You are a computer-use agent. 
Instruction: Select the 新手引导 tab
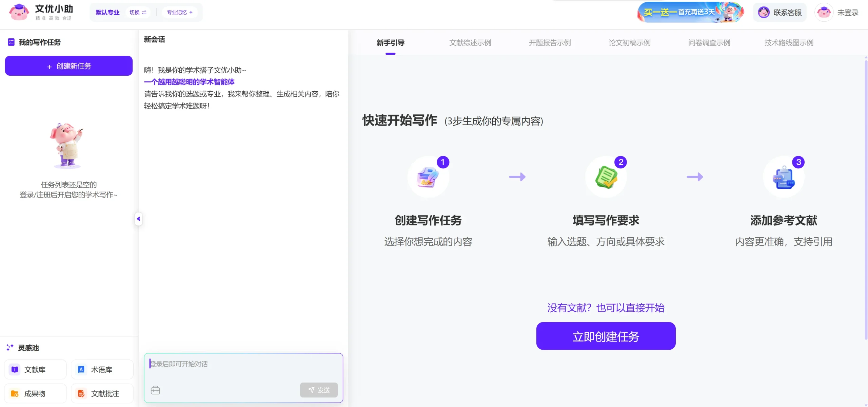390,43
